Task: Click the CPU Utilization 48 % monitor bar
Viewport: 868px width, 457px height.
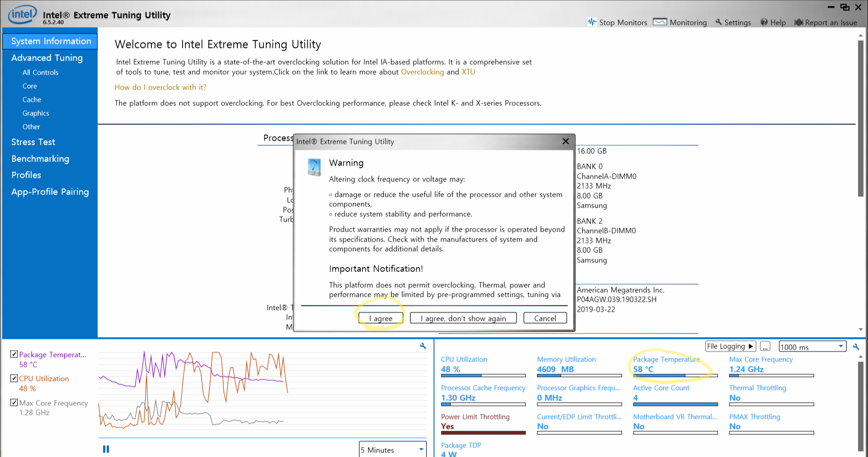Action: [x=483, y=376]
